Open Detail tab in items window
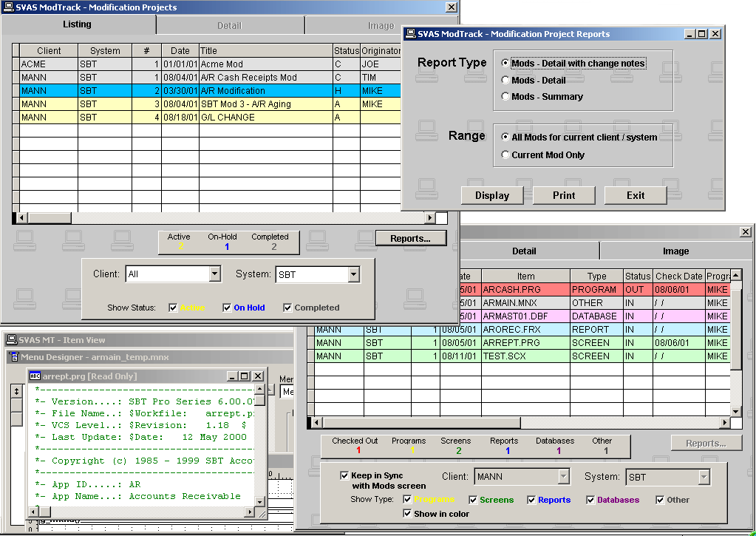Screen dimensions: 756x536 coord(524,251)
